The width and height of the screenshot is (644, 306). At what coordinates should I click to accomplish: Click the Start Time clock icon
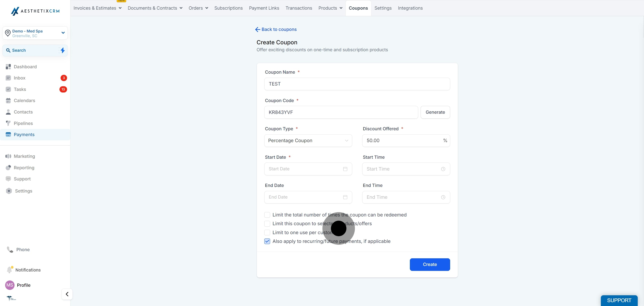(443, 169)
